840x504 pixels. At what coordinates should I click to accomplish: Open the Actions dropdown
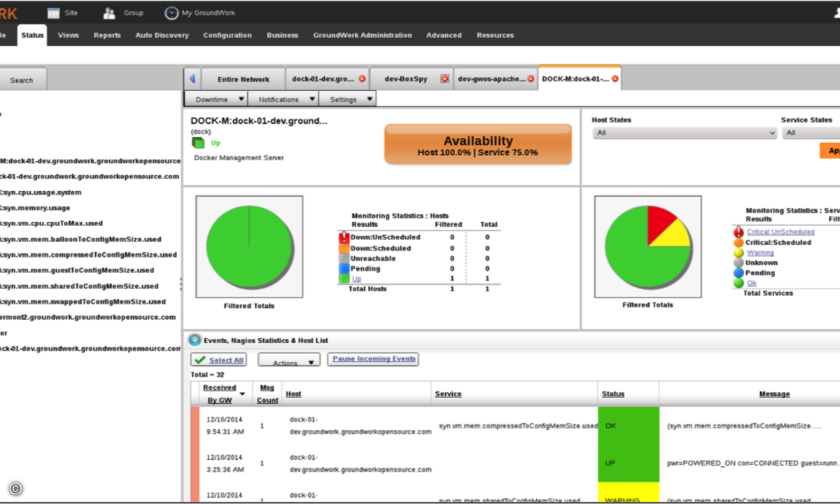pos(289,360)
